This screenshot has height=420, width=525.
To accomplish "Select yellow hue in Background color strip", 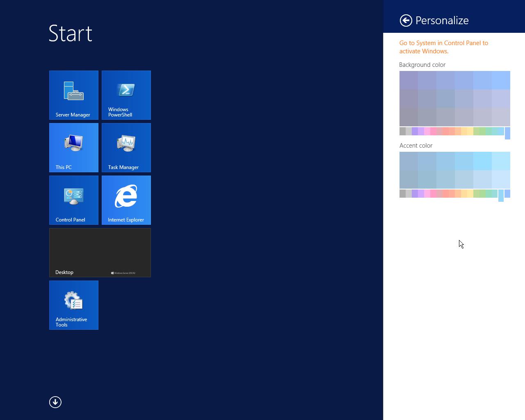I will [470, 131].
